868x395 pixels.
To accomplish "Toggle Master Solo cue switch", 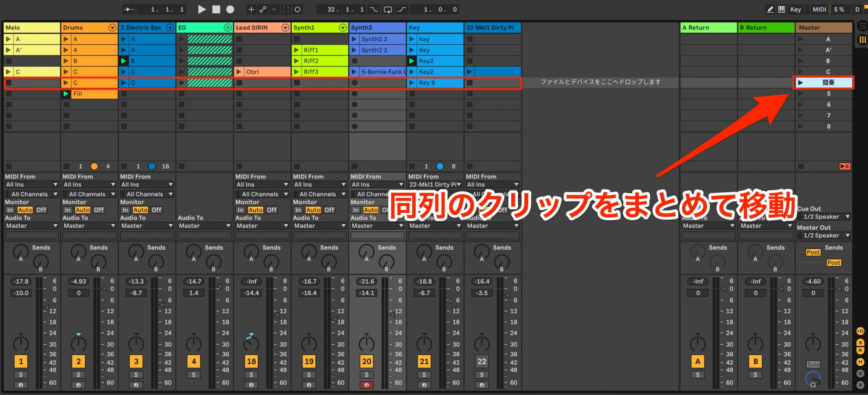I will click(813, 365).
